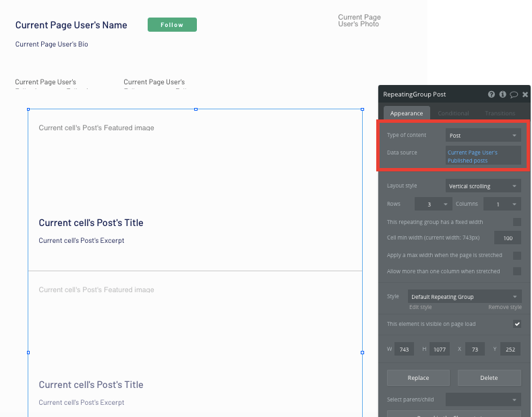Switch to the Conditional tab

pyautogui.click(x=453, y=113)
